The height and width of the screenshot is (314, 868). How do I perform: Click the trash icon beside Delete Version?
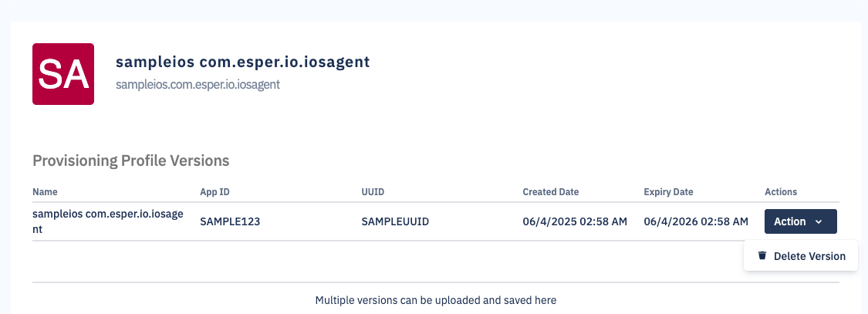762,255
